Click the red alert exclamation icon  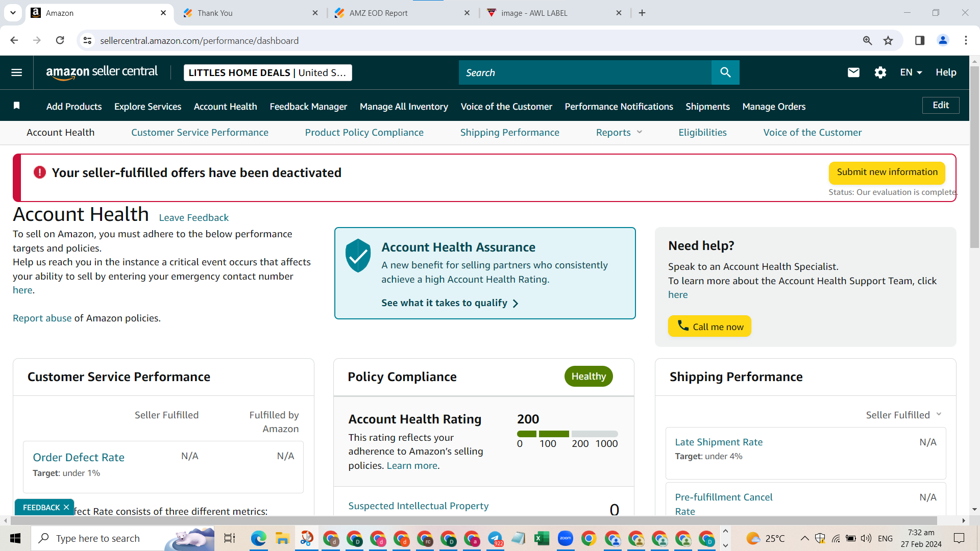pos(40,172)
